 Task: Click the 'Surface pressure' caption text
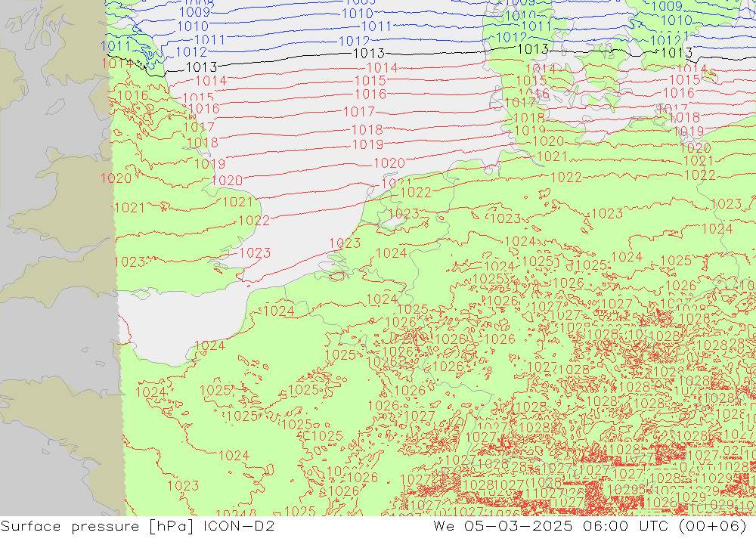coord(70,526)
